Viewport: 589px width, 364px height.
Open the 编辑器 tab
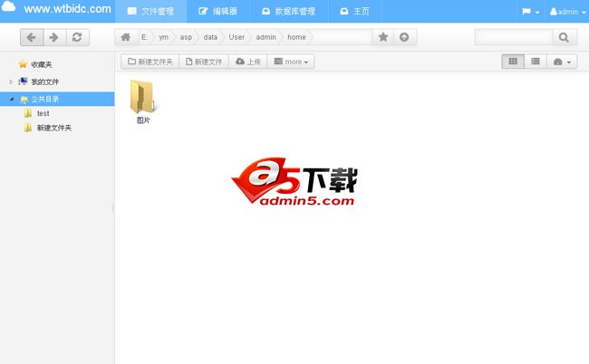pyautogui.click(x=218, y=11)
